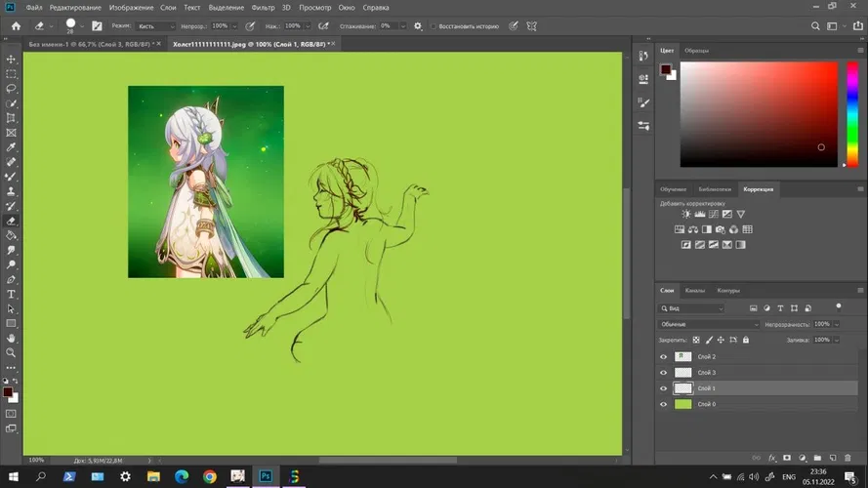Image resolution: width=868 pixels, height=488 pixels.
Task: Open layer styles via the fx icon
Action: pos(772,457)
